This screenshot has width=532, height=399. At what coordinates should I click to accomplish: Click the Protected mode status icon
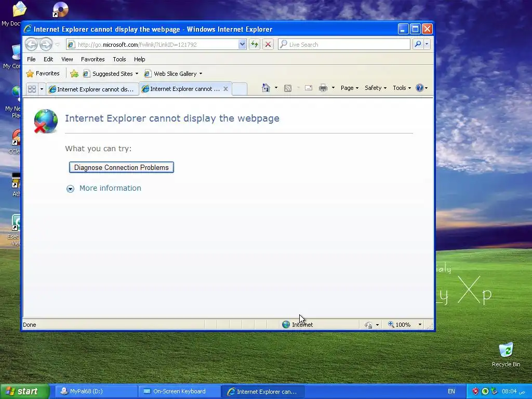[x=368, y=325]
